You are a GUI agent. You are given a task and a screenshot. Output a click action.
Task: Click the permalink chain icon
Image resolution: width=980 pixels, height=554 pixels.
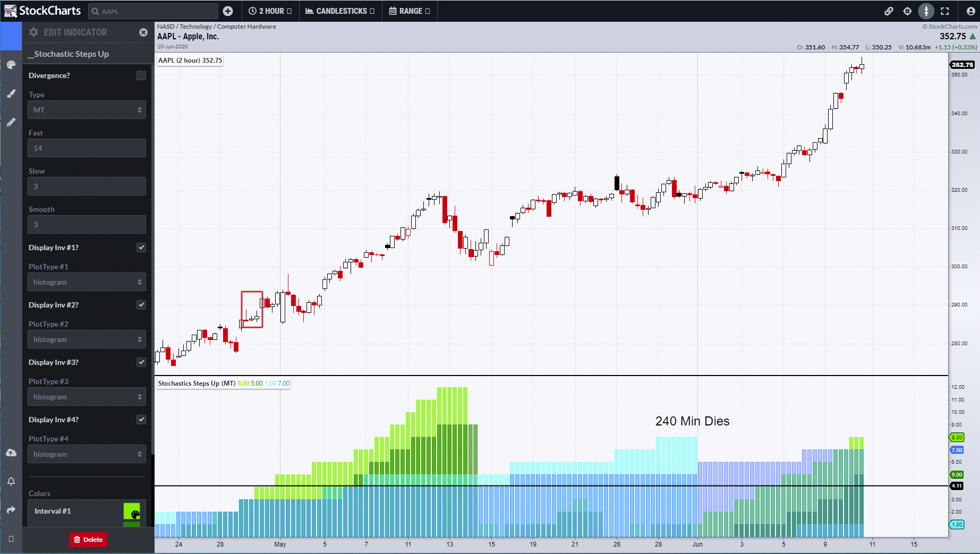[x=889, y=11]
